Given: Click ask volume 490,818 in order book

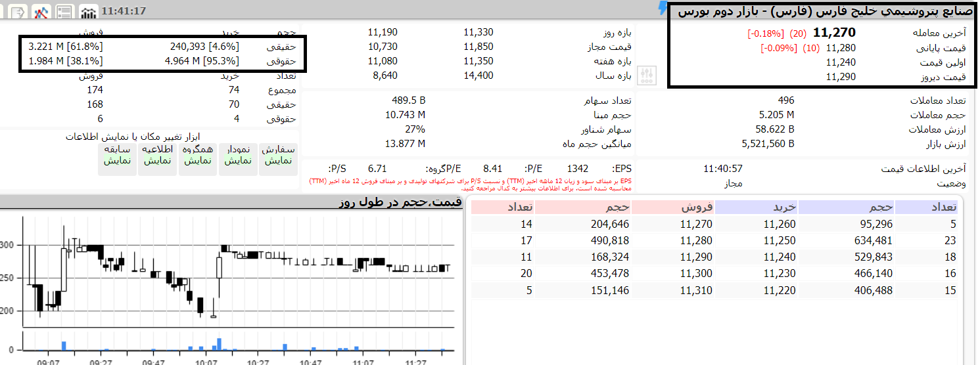Looking at the screenshot, I should tap(610, 241).
